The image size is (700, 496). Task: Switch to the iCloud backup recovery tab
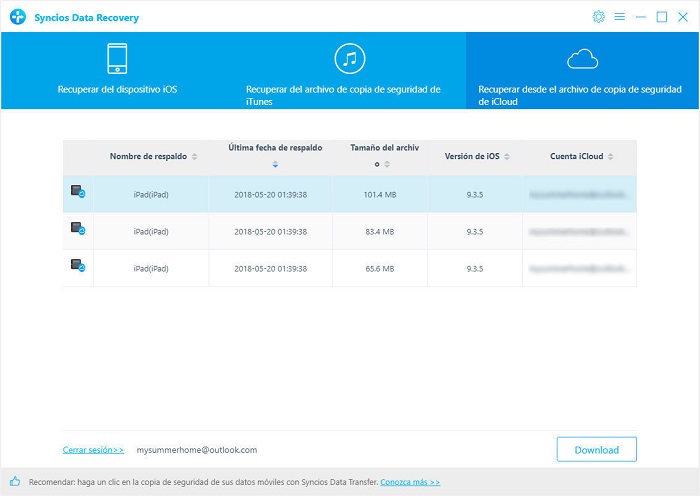(582, 71)
